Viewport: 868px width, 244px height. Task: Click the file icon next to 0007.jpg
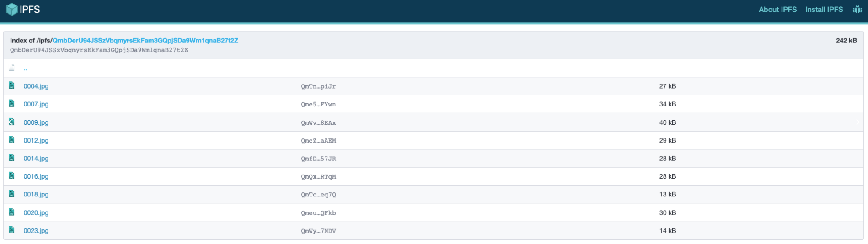pos(11,103)
